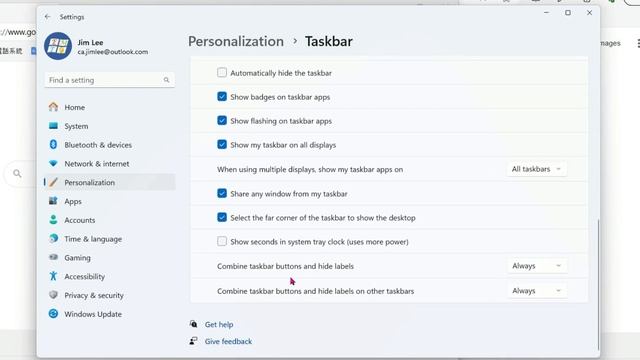Image resolution: width=640 pixels, height=360 pixels.
Task: Click the Find a setting search box
Action: coord(109,80)
